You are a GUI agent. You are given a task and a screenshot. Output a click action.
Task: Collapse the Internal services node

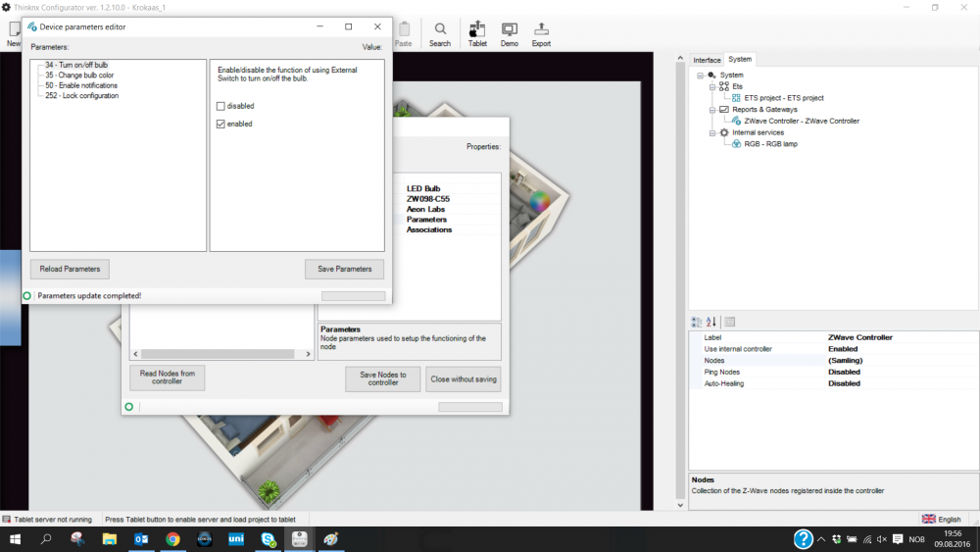(712, 132)
